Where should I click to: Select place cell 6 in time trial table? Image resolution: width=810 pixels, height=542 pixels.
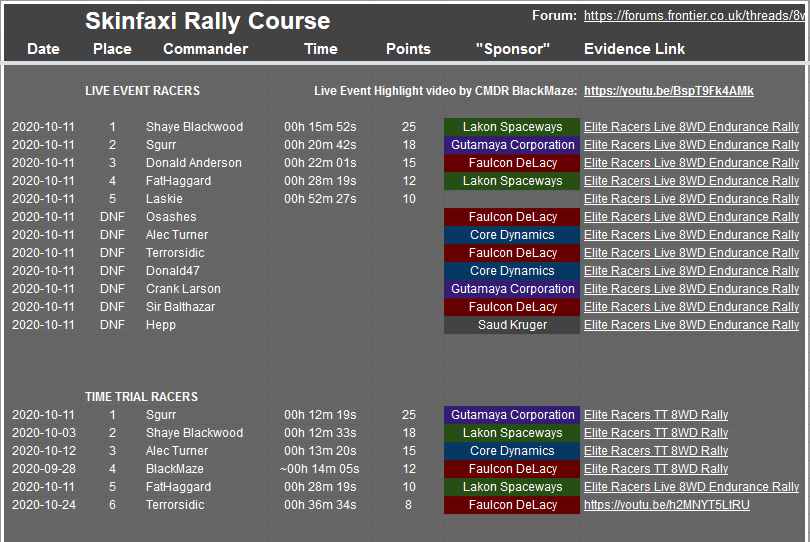(112, 505)
